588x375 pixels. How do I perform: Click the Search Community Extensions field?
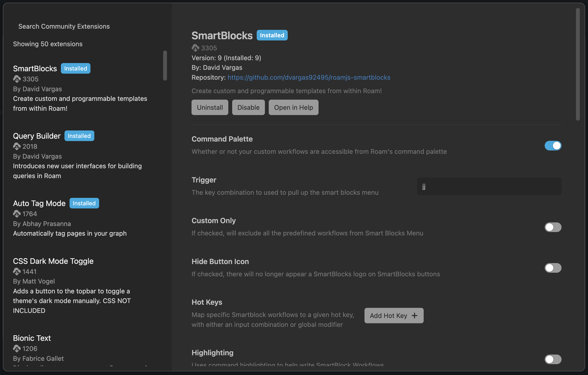tap(64, 26)
